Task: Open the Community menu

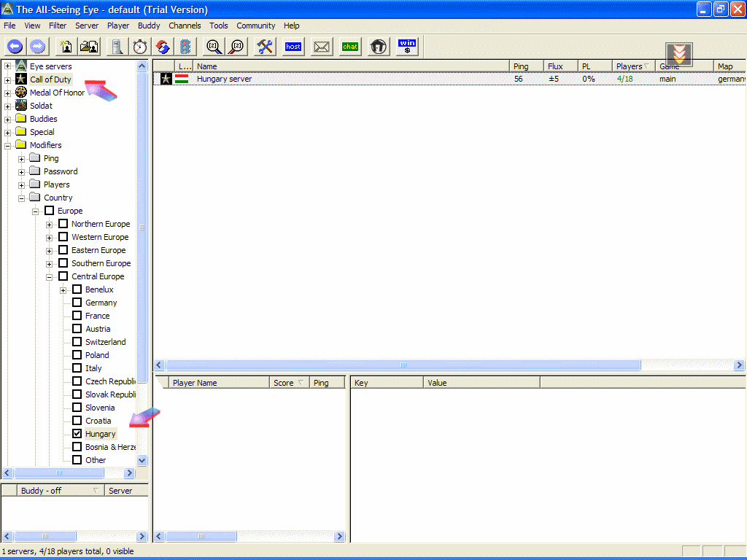Action: pos(256,26)
